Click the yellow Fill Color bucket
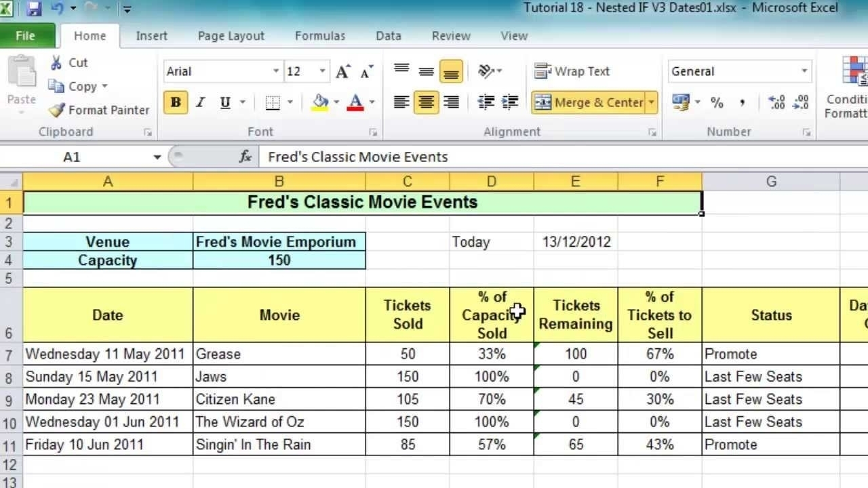 [320, 102]
